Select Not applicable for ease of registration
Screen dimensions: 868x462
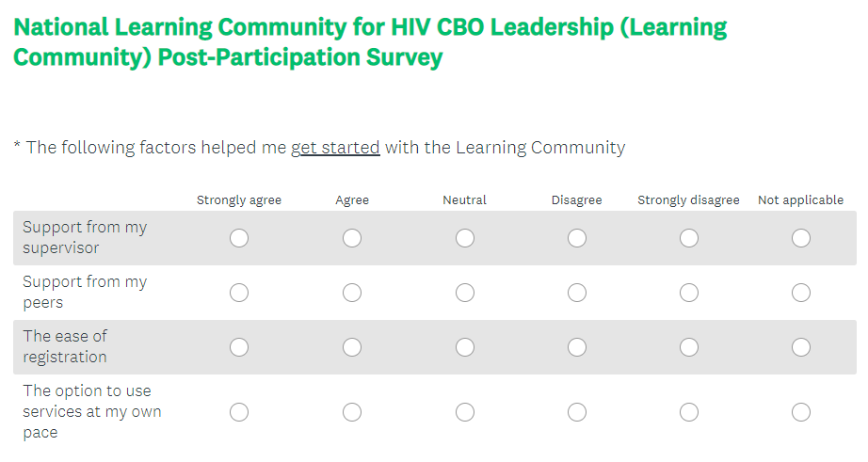pos(801,347)
